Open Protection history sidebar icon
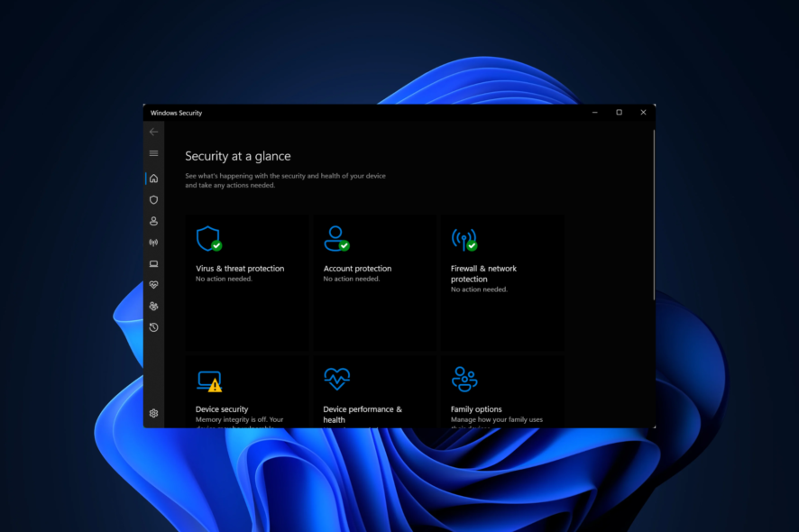 click(x=153, y=327)
